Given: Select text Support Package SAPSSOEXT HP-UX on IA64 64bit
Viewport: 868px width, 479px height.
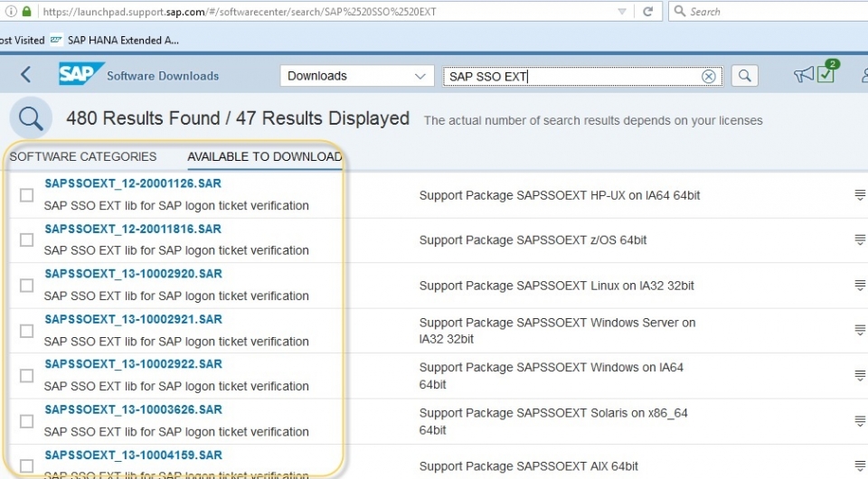Looking at the screenshot, I should tap(560, 195).
